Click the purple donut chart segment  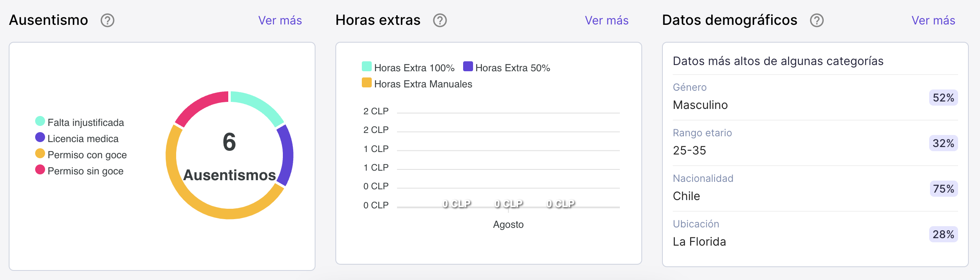[x=287, y=155]
